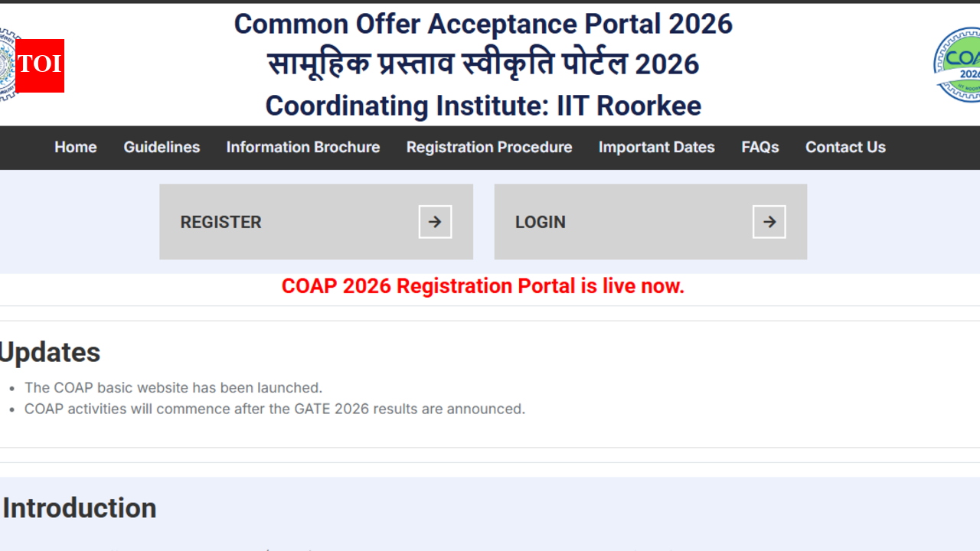Open the Home menu item

pos(75,147)
